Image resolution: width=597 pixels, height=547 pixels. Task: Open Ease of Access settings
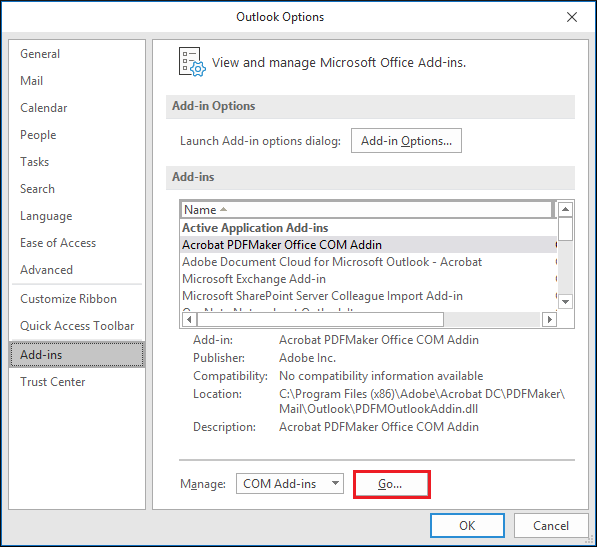[x=77, y=243]
